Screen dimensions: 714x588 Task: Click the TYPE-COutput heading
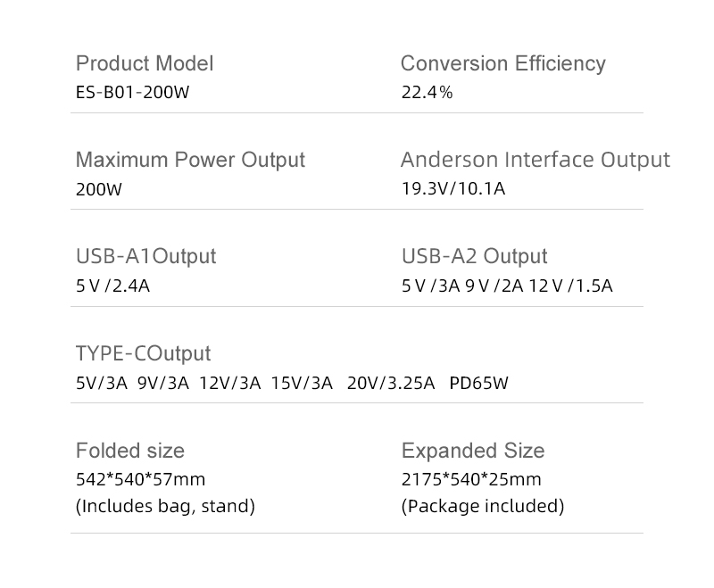point(143,353)
